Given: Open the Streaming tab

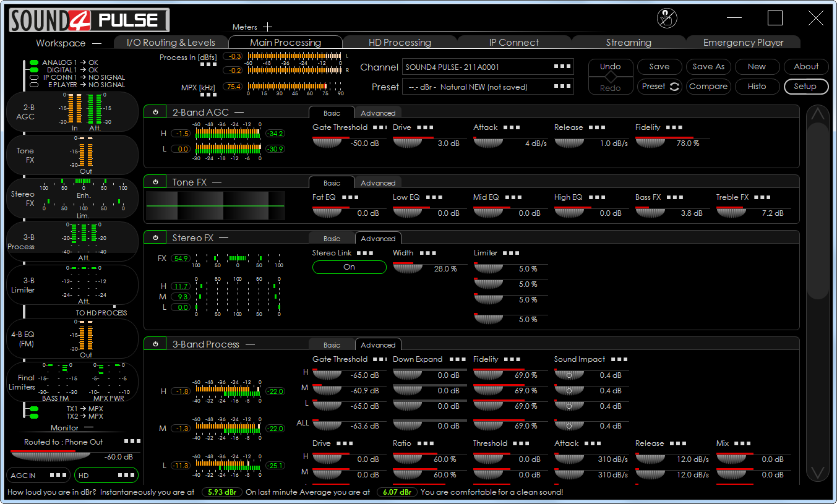Looking at the screenshot, I should tap(629, 43).
